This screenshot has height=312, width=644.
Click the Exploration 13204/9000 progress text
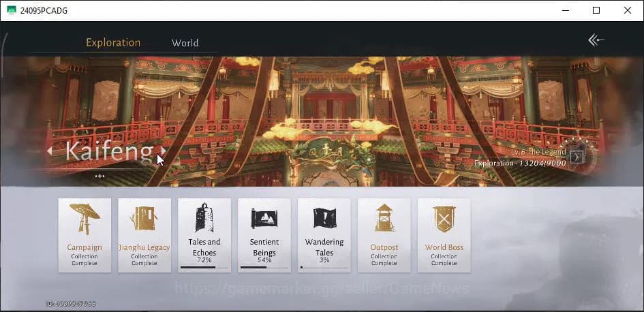[520, 163]
